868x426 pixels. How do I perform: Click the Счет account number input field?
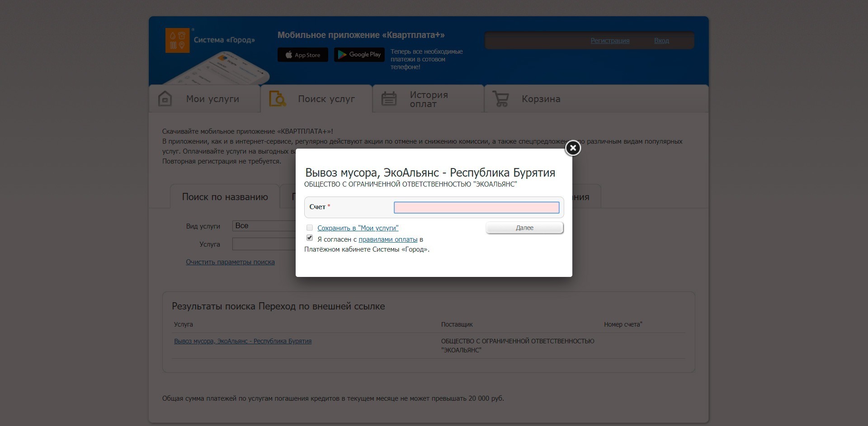pos(476,207)
